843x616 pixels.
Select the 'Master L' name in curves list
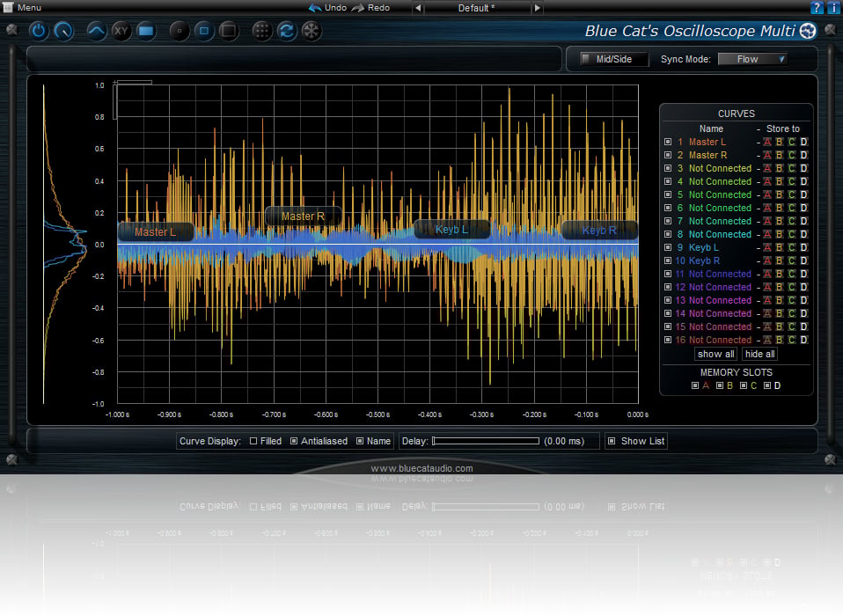(x=707, y=142)
